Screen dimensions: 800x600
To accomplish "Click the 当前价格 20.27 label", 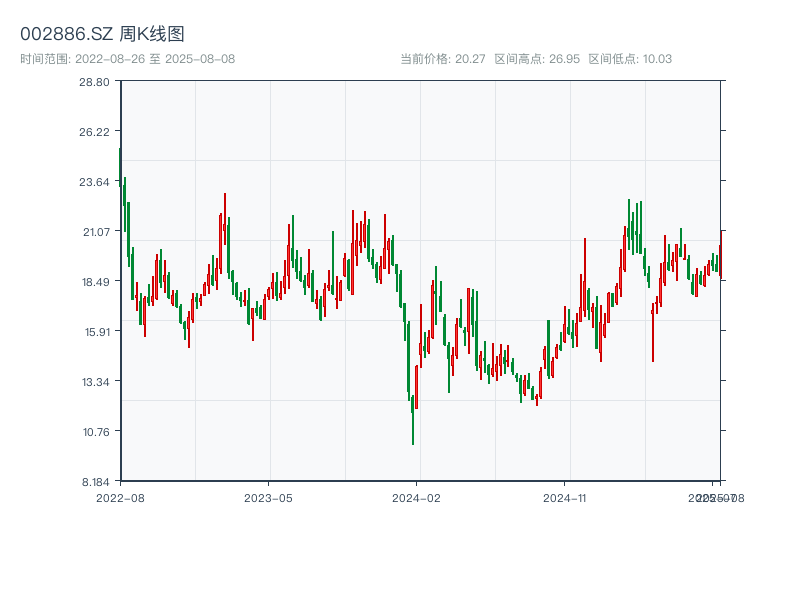I will point(443,59).
